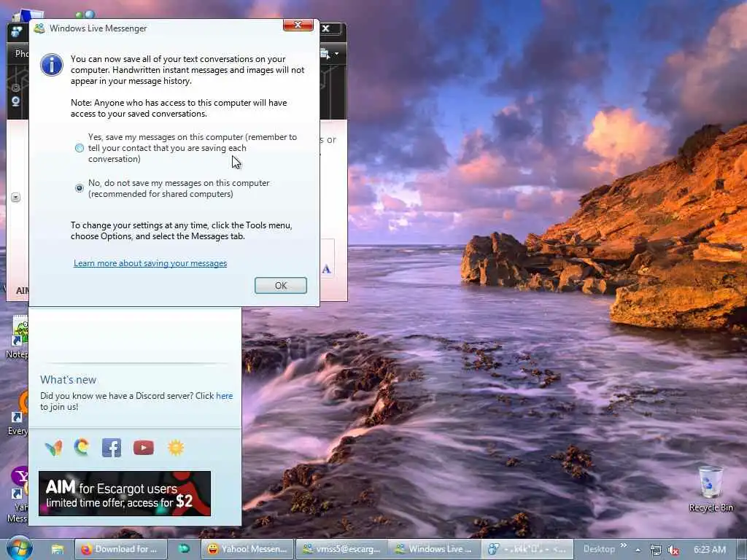Click the blue information icon in the dialog

[52, 65]
